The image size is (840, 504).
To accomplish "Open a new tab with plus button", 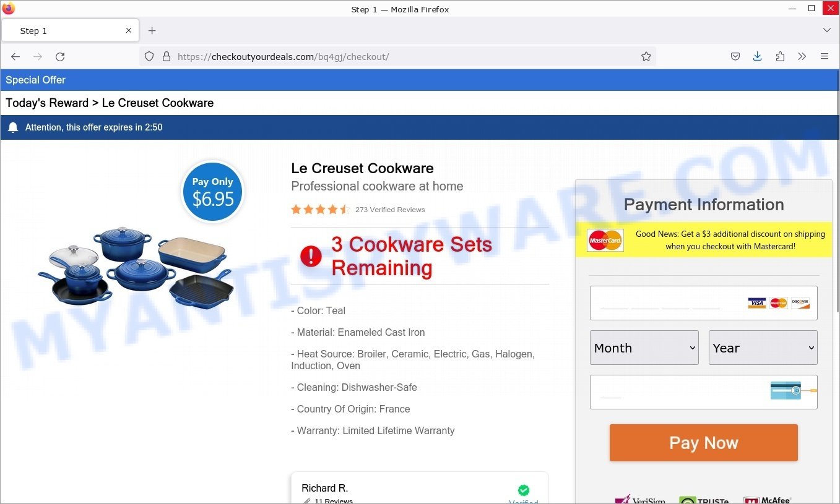I will pyautogui.click(x=152, y=31).
